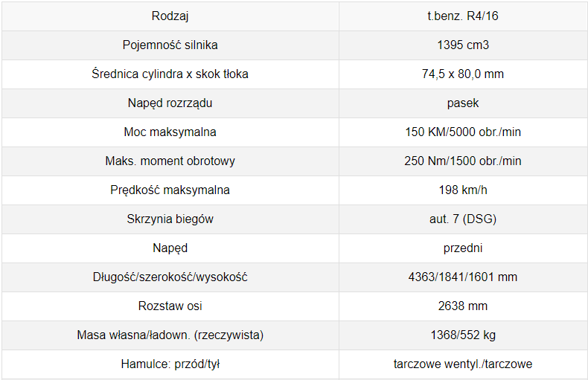This screenshot has width=588, height=380.
Task: Click the Pojemność silnika label
Action: (x=170, y=45)
